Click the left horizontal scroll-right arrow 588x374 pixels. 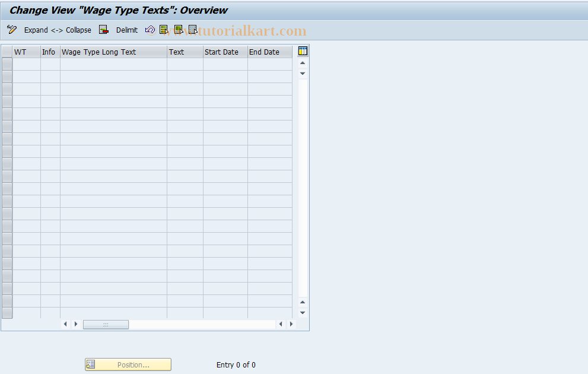76,324
